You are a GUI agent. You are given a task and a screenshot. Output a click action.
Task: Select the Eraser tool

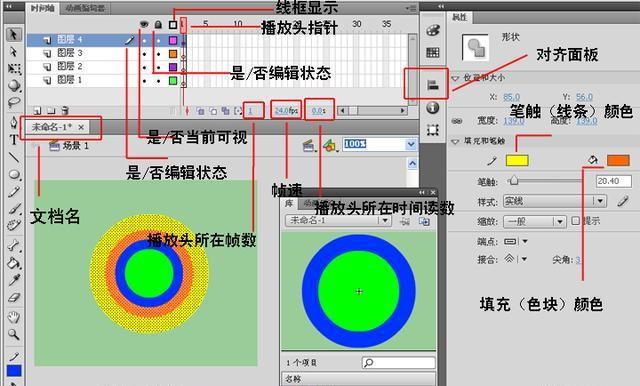(14, 297)
